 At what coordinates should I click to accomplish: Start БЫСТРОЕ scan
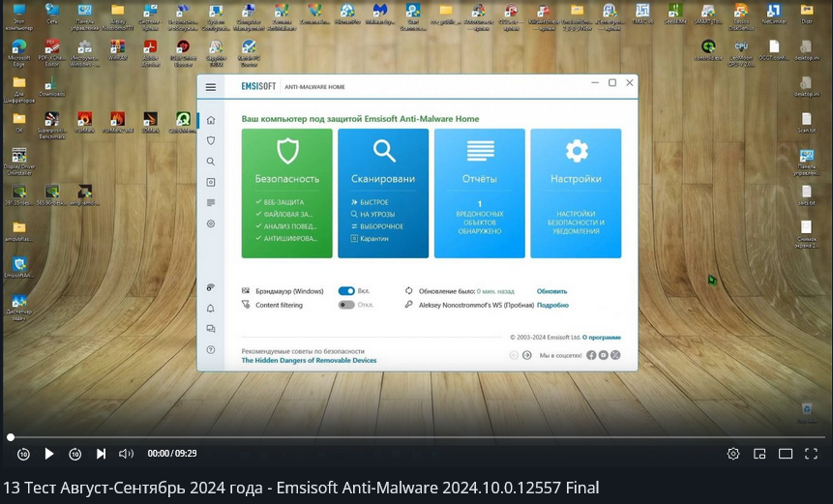coord(370,202)
